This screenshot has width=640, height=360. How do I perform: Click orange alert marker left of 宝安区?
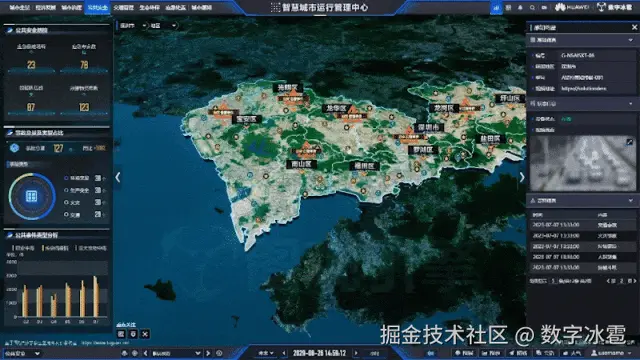pyautogui.click(x=223, y=111)
